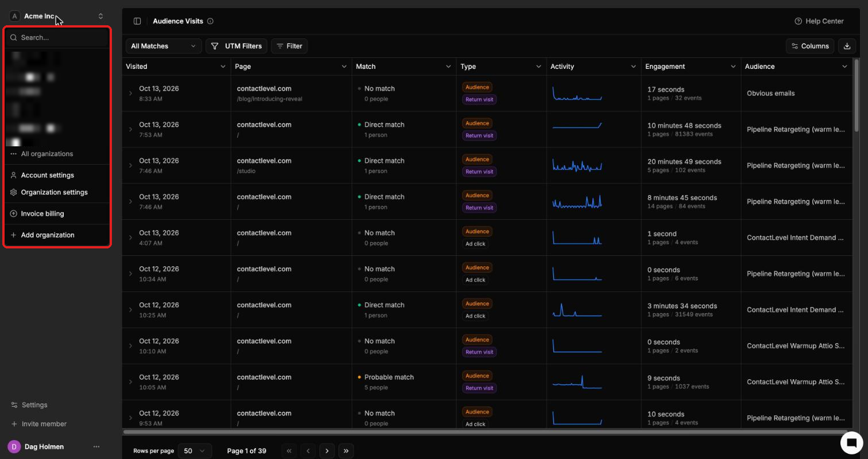The image size is (868, 459).
Task: Click the vertical table scrollbar
Action: coord(857,95)
